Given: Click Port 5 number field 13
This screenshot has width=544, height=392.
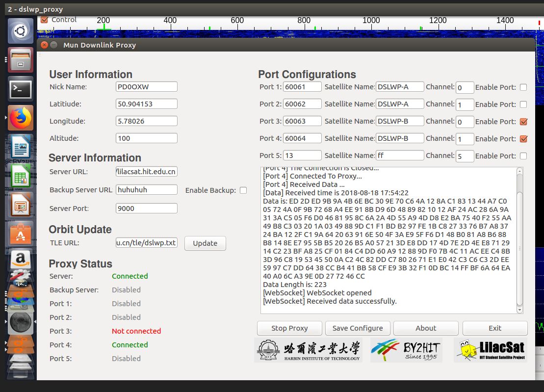Looking at the screenshot, I should point(302,156).
